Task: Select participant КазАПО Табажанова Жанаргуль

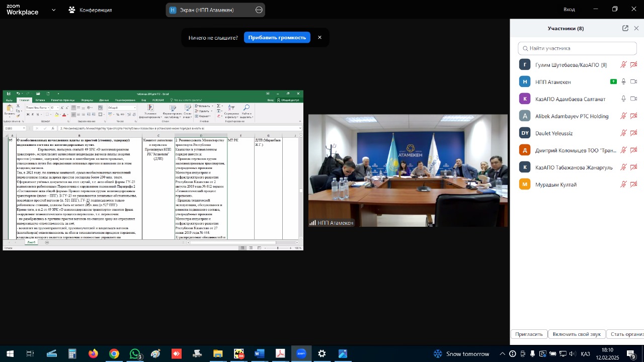Action: [577, 167]
